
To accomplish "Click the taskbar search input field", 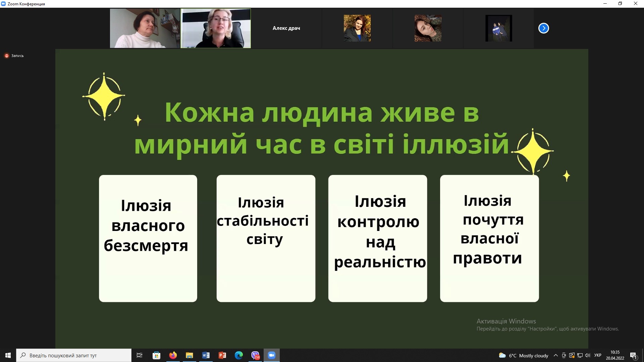I will click(74, 355).
